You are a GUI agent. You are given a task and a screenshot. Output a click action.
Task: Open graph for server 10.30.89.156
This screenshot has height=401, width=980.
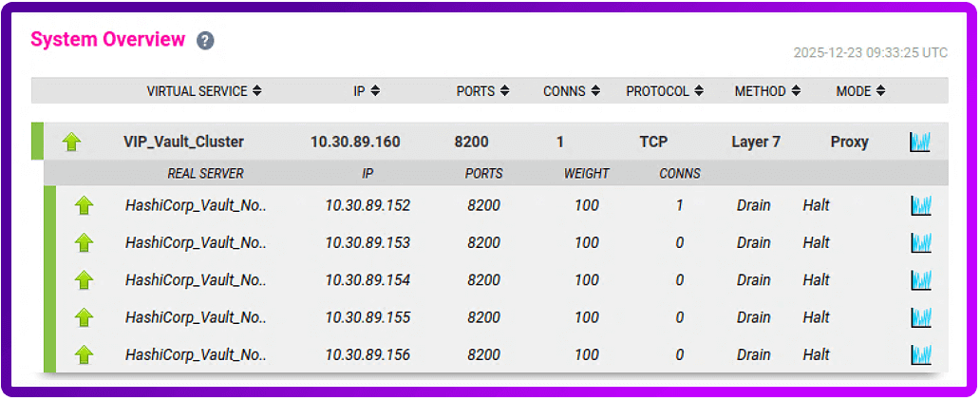pyautogui.click(x=920, y=354)
